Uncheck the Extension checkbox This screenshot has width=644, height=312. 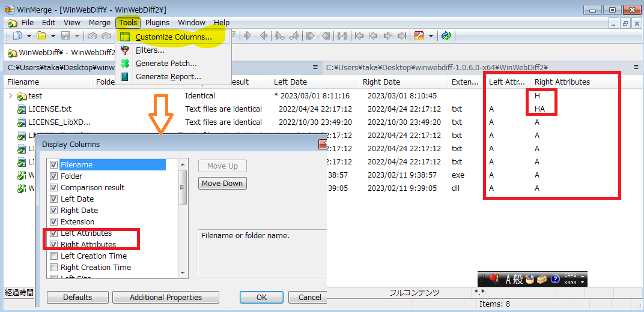pyautogui.click(x=53, y=222)
